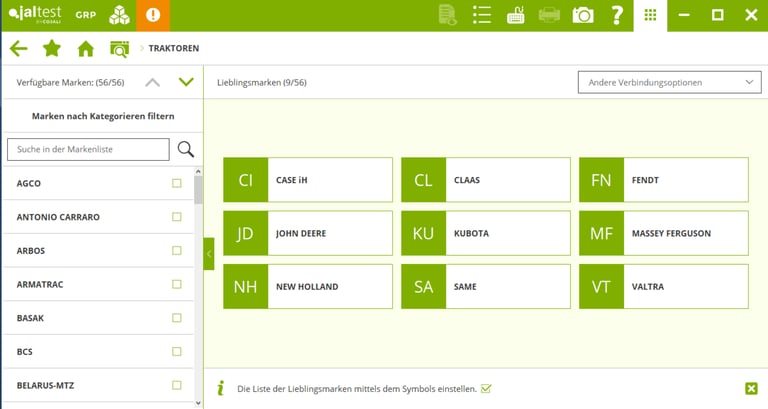Screen dimensions: 768x409
Task: Open help question mark
Action: 617,15
